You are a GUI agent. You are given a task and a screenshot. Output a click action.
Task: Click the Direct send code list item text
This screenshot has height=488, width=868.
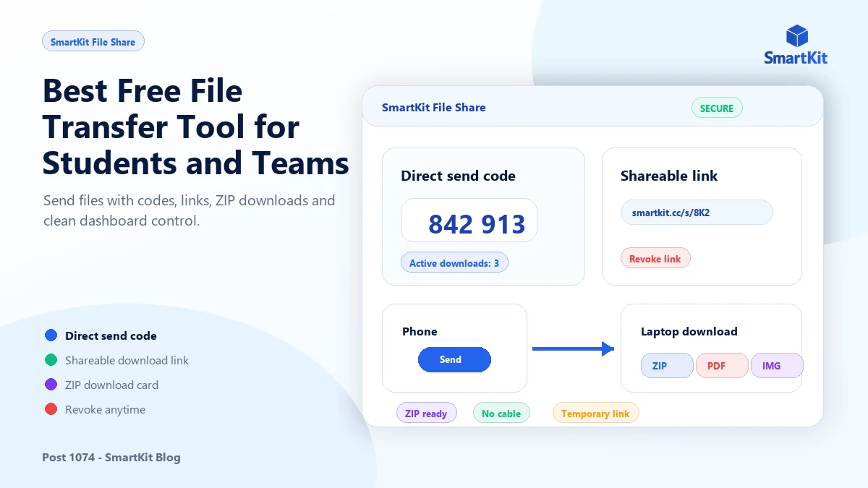tap(111, 335)
